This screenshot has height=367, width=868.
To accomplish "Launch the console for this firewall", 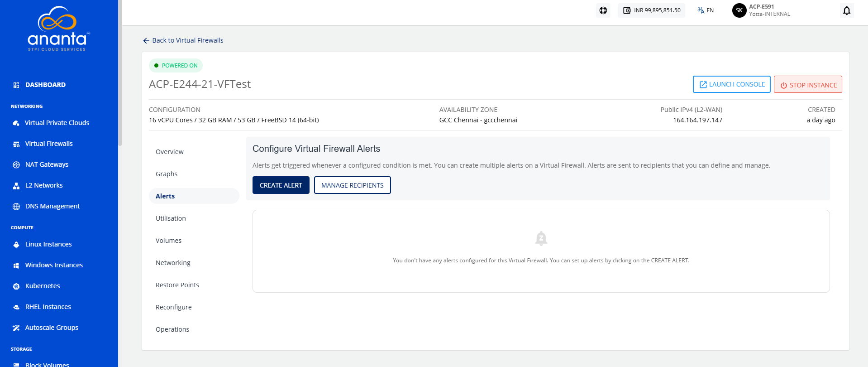I will [x=732, y=84].
